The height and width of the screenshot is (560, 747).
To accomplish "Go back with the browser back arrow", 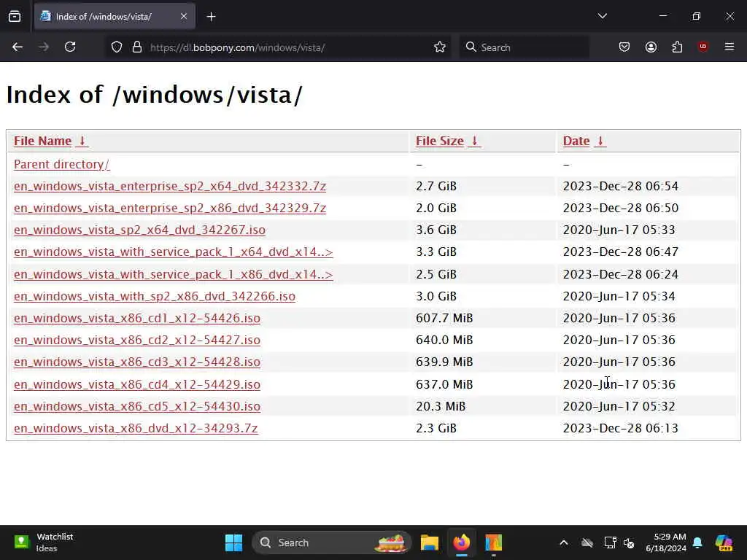I will pos(18,47).
